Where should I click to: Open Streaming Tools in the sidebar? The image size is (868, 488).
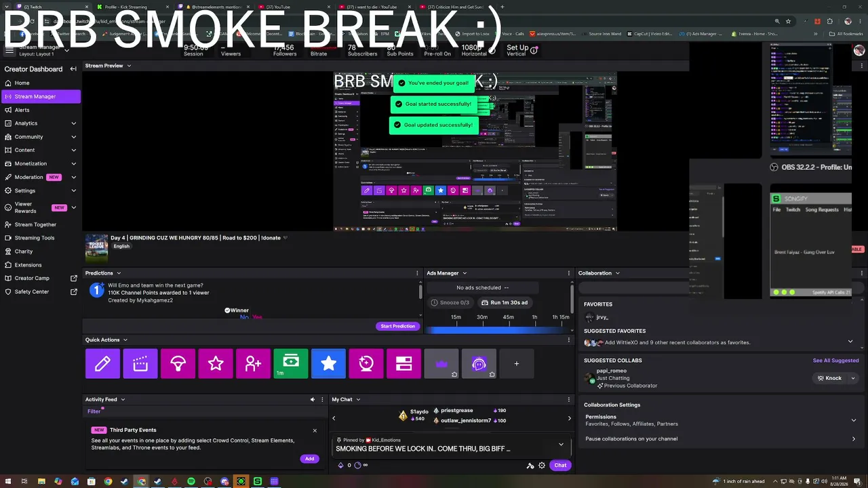[x=41, y=238]
